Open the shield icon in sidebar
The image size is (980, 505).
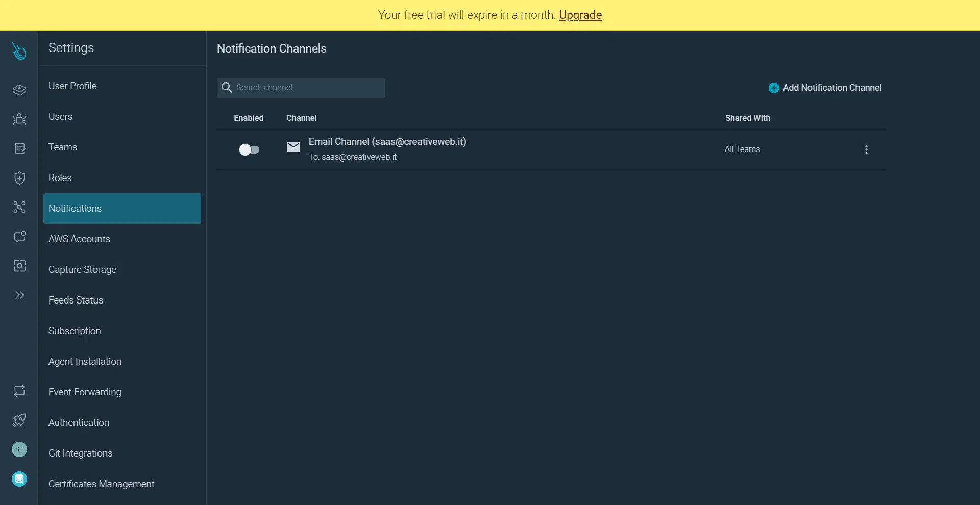tap(19, 178)
